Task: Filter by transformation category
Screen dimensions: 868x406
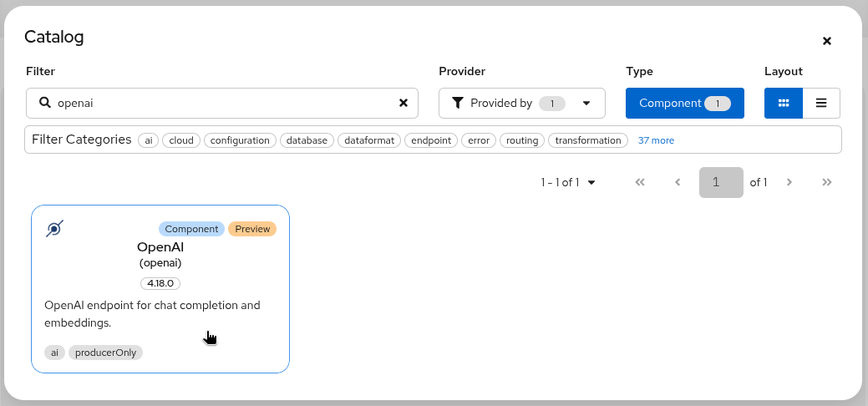Action: tap(588, 140)
